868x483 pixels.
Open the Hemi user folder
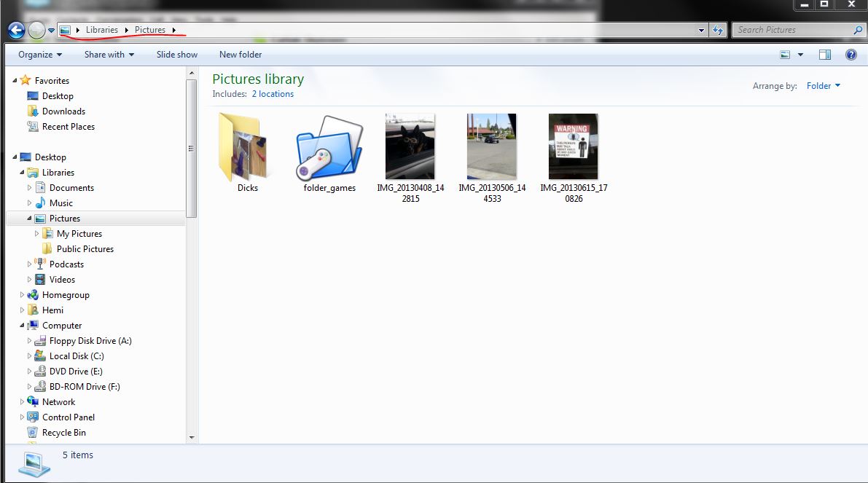pyautogui.click(x=52, y=310)
